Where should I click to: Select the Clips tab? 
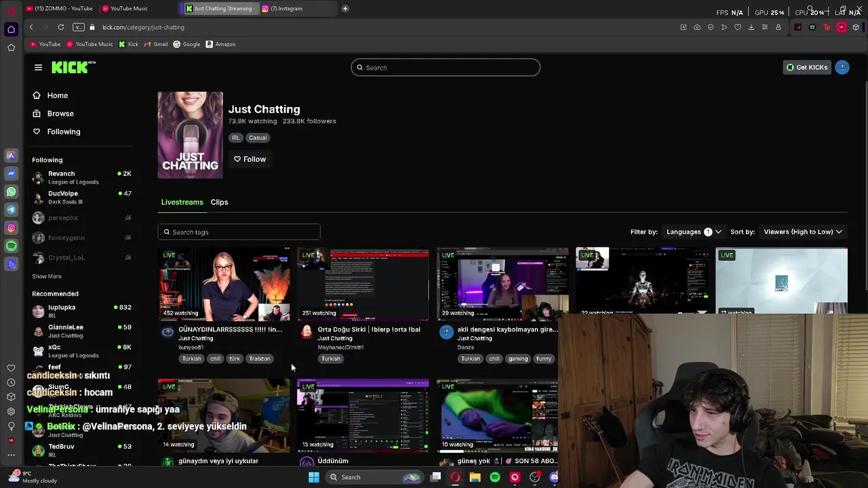(219, 202)
